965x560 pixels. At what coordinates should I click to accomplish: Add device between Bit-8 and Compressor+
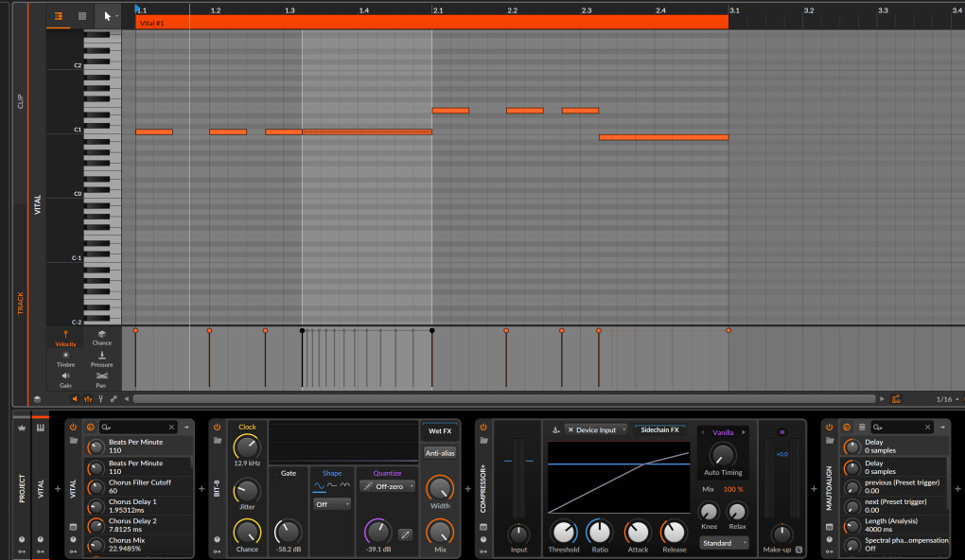pyautogui.click(x=467, y=489)
